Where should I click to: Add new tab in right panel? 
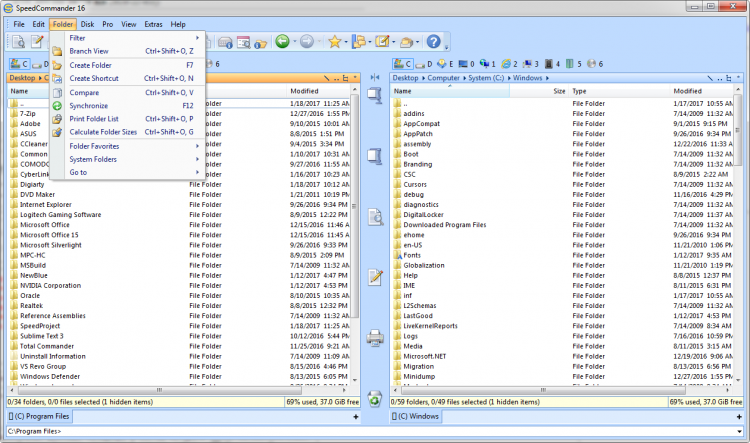[739, 417]
